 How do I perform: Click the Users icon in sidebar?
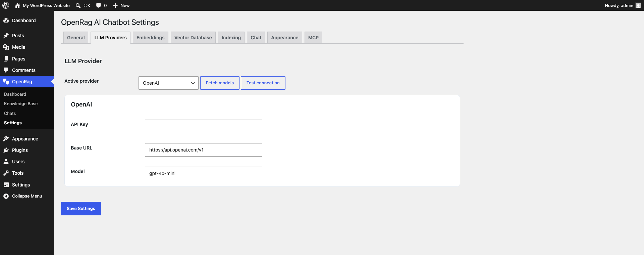6,162
